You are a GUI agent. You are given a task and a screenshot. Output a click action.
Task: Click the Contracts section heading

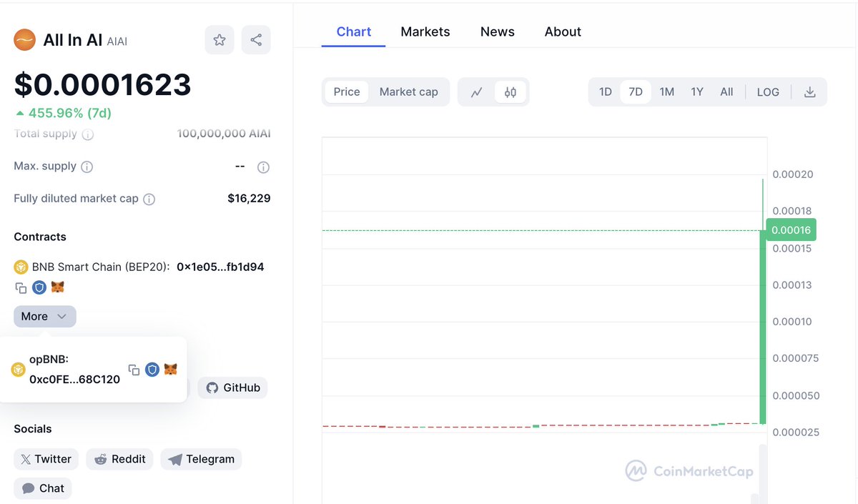pos(40,237)
